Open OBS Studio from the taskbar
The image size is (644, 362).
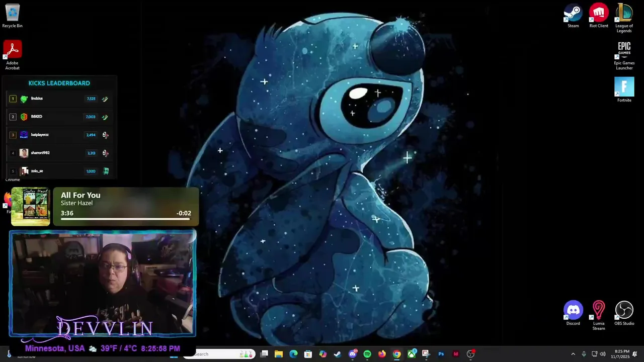click(471, 354)
